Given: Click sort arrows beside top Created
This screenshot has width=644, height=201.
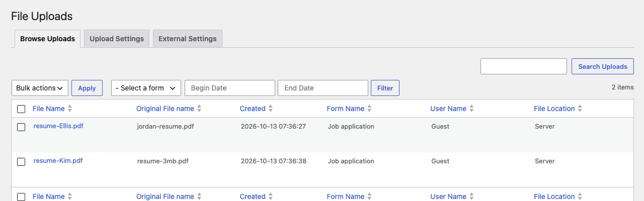Looking at the screenshot, I should [x=271, y=109].
